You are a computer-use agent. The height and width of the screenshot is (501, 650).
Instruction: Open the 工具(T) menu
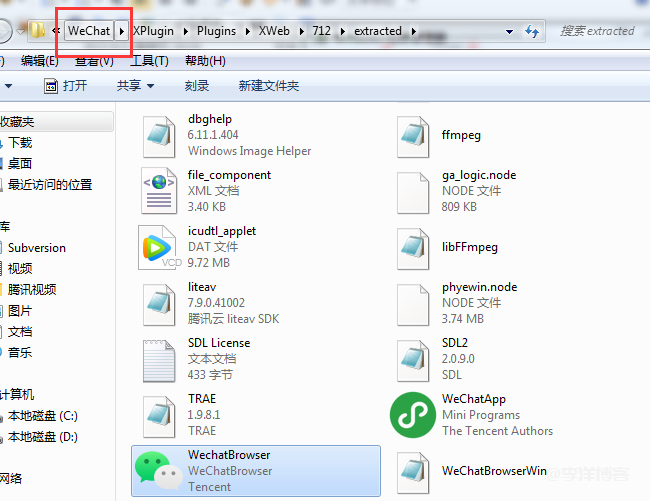coord(149,62)
